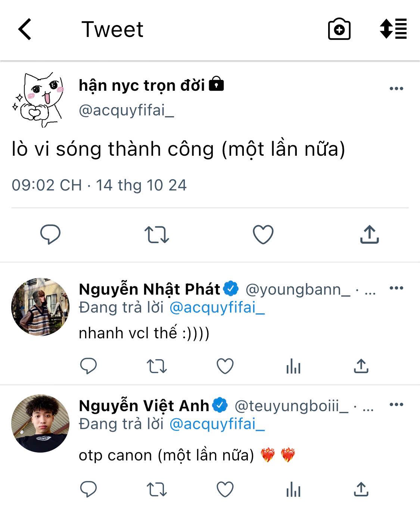Like Nguyễn Việt Anh's reply
The width and height of the screenshot is (420, 506).
coord(225,489)
